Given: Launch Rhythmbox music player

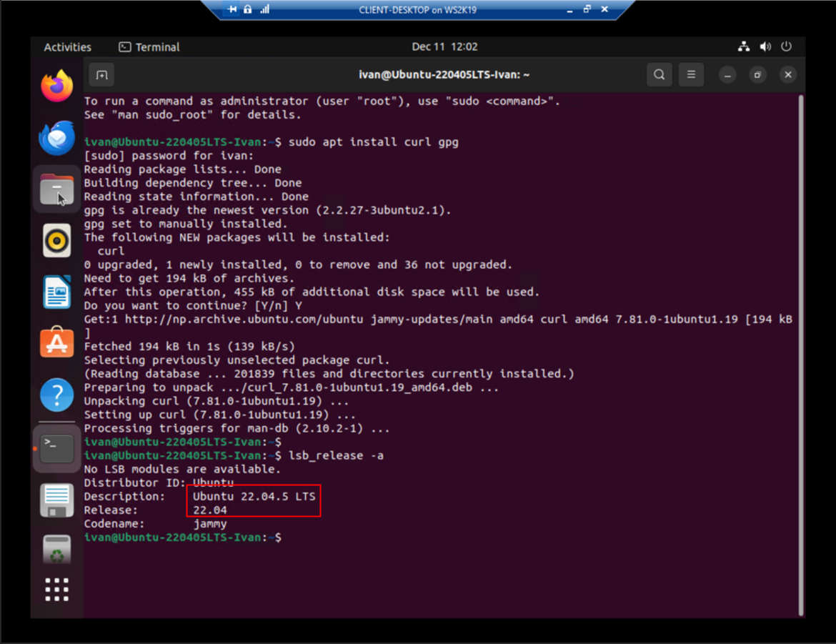Looking at the screenshot, I should [x=57, y=240].
